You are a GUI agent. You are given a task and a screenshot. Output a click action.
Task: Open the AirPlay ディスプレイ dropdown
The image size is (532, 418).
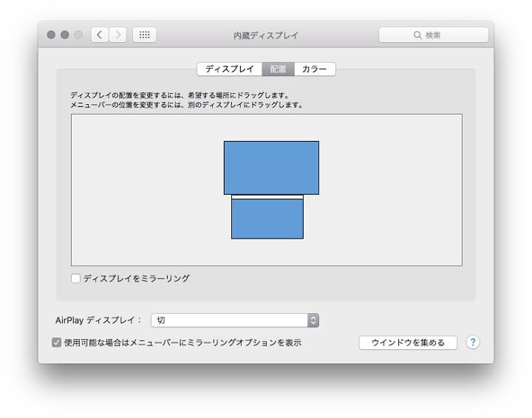235,321
